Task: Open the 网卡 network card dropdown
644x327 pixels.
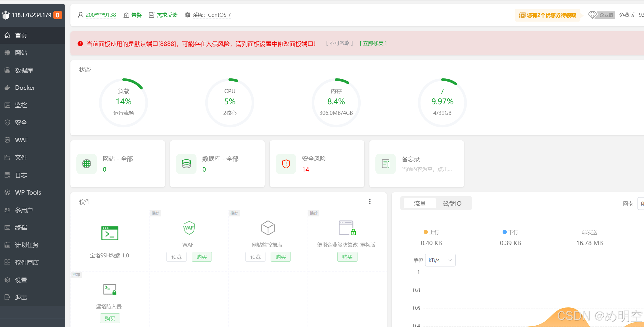Action: click(641, 204)
